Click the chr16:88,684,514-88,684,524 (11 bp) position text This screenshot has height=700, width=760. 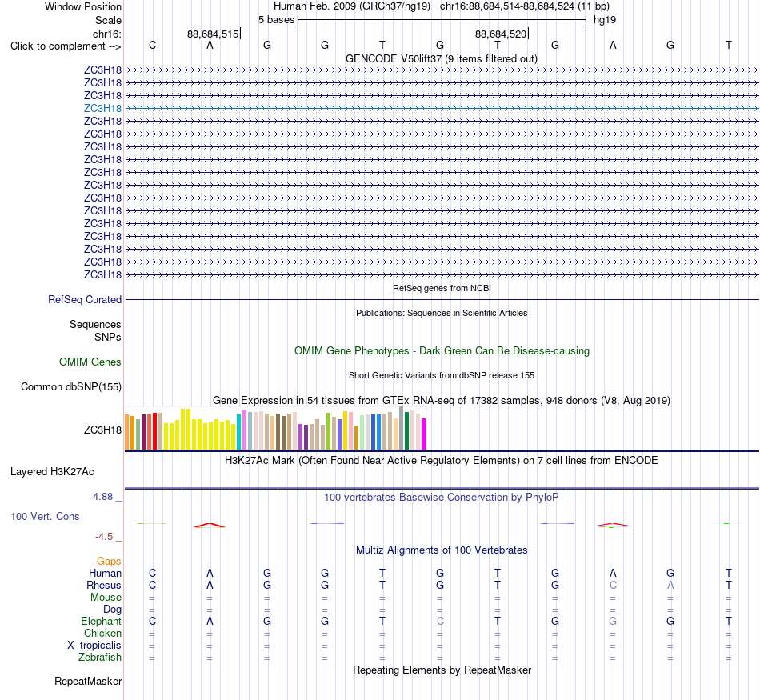(525, 6)
